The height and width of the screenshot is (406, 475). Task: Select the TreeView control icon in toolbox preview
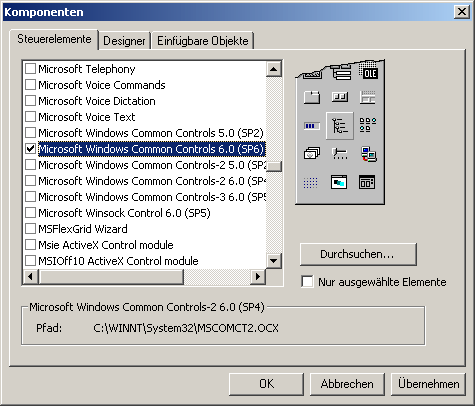point(340,126)
